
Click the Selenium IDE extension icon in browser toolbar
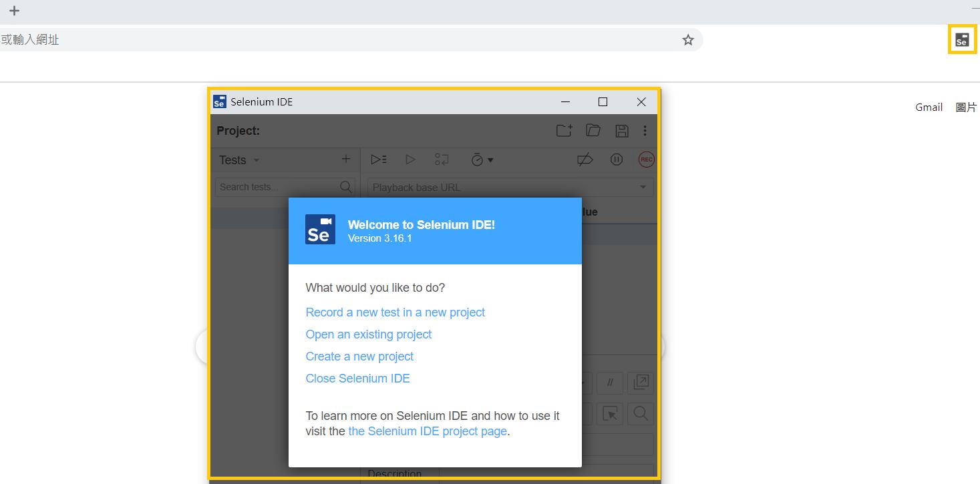(961, 40)
